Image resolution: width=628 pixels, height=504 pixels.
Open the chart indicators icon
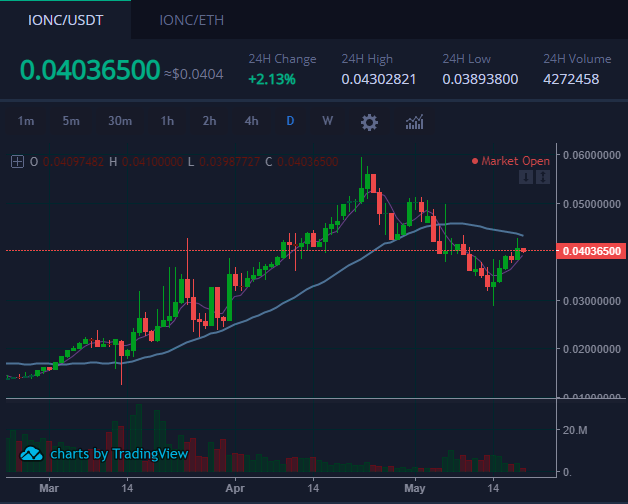click(415, 122)
